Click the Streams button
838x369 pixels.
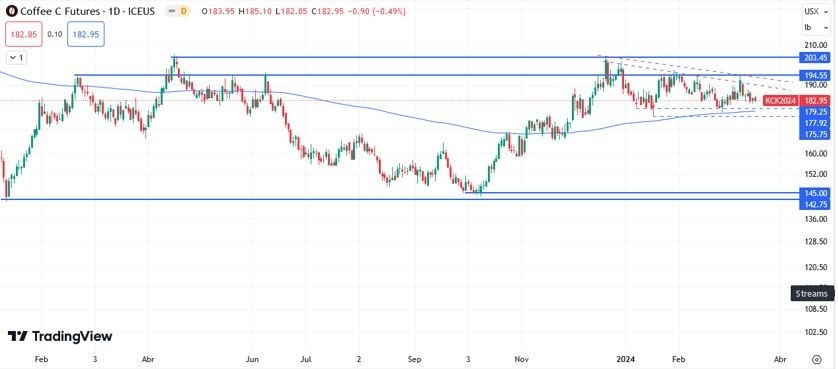(x=812, y=294)
